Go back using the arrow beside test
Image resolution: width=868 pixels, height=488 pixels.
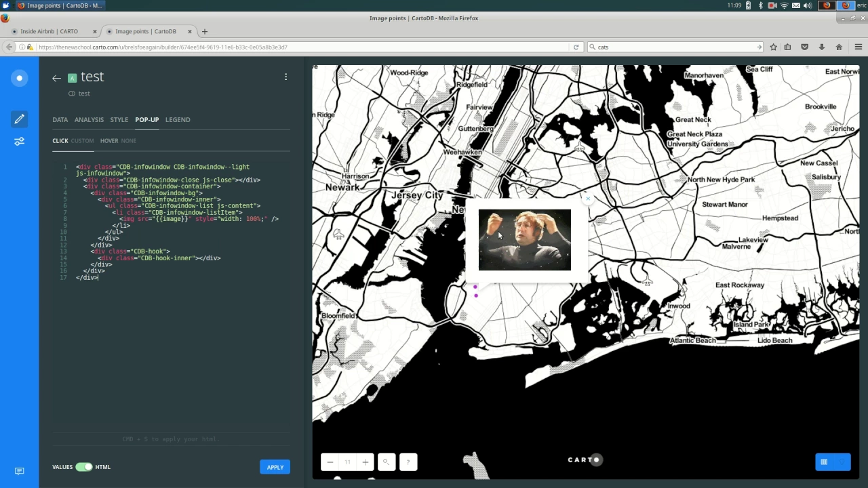56,78
